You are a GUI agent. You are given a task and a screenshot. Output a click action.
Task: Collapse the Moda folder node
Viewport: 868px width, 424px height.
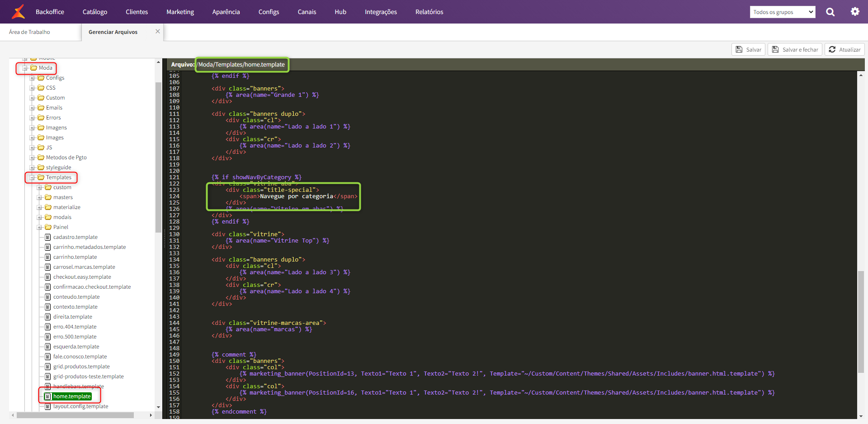[x=25, y=68]
